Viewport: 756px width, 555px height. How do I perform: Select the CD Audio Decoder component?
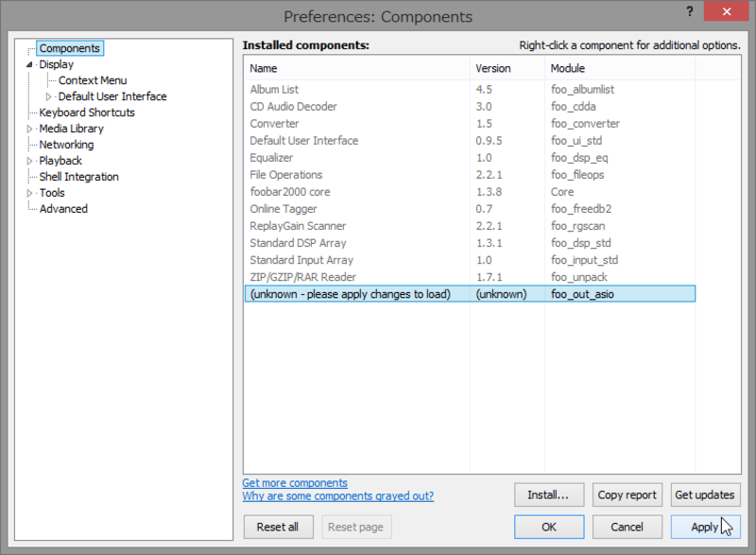point(470,107)
